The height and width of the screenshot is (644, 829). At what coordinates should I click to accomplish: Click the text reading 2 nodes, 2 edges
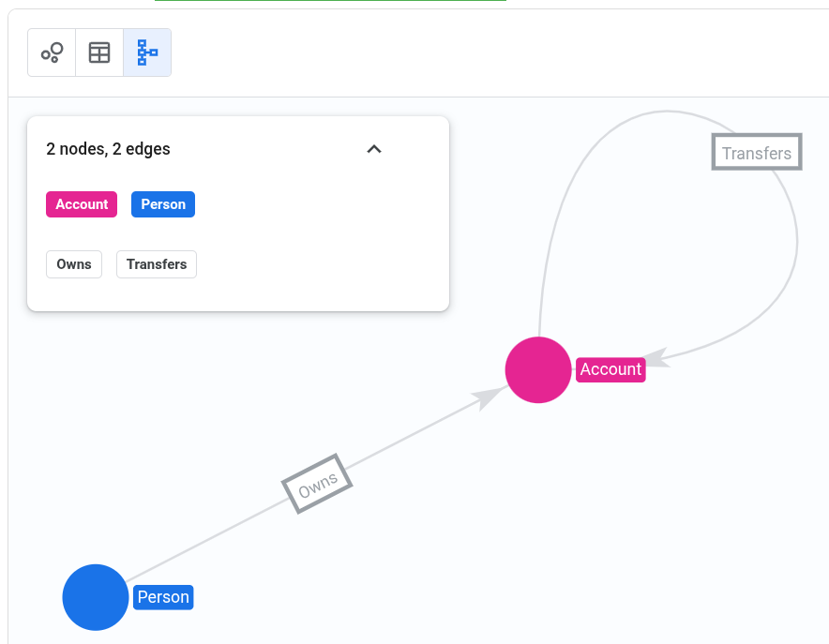click(109, 149)
